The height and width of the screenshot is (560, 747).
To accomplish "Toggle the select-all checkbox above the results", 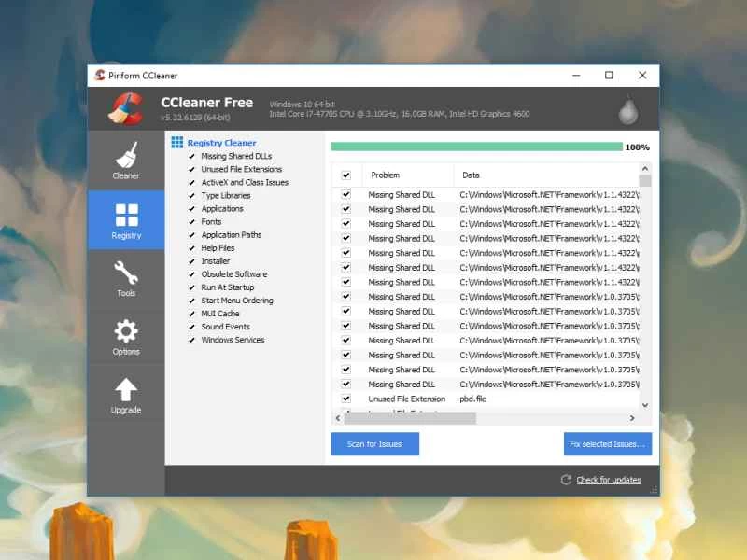I will point(345,175).
